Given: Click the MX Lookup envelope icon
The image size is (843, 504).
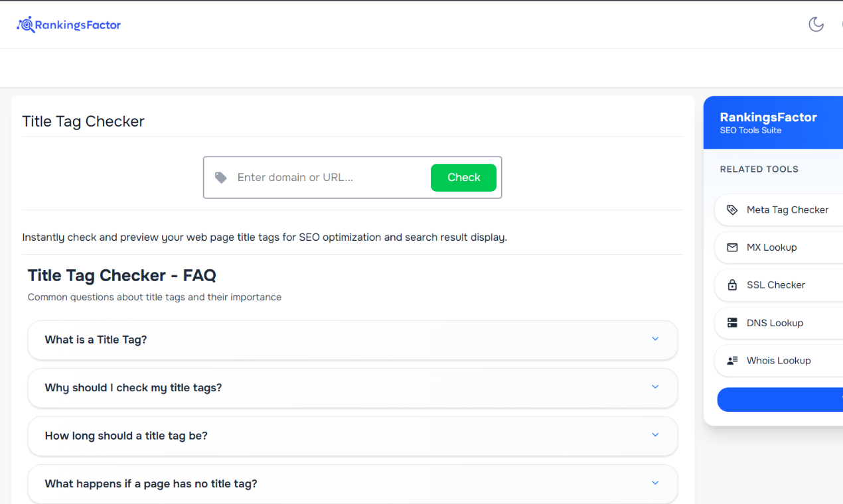Looking at the screenshot, I should [x=732, y=247].
